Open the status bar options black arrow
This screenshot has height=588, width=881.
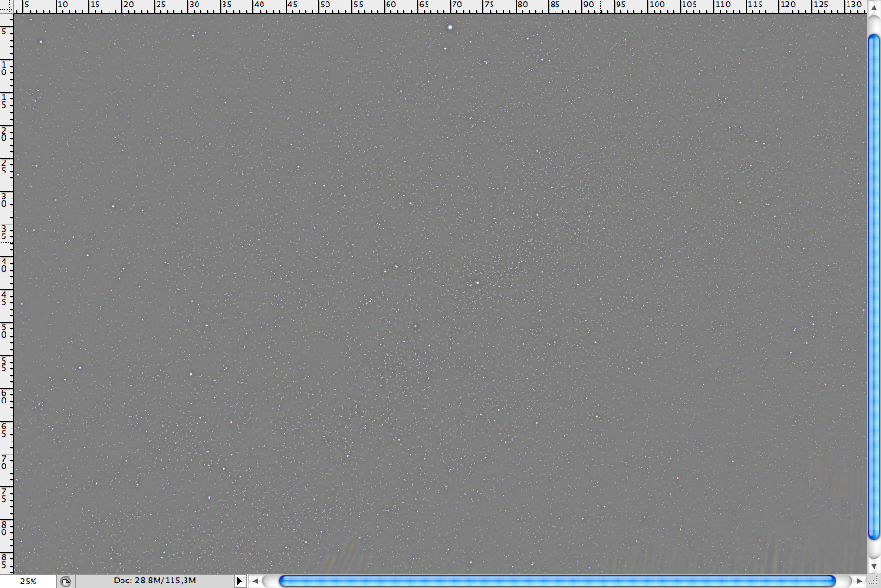click(239, 581)
